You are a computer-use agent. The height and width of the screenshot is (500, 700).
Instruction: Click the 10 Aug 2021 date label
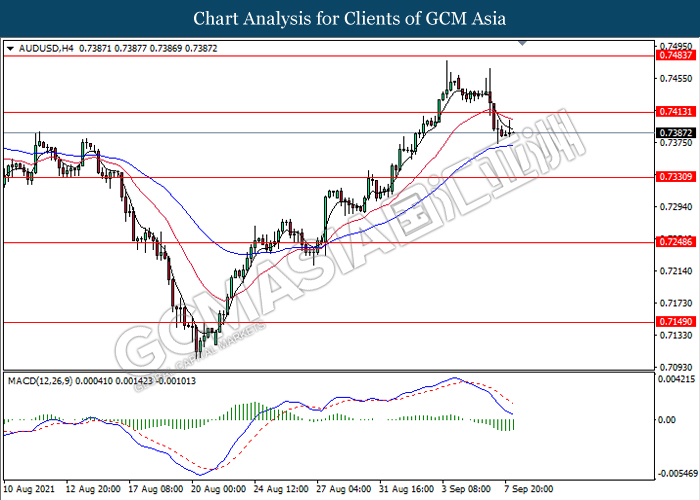(29, 489)
